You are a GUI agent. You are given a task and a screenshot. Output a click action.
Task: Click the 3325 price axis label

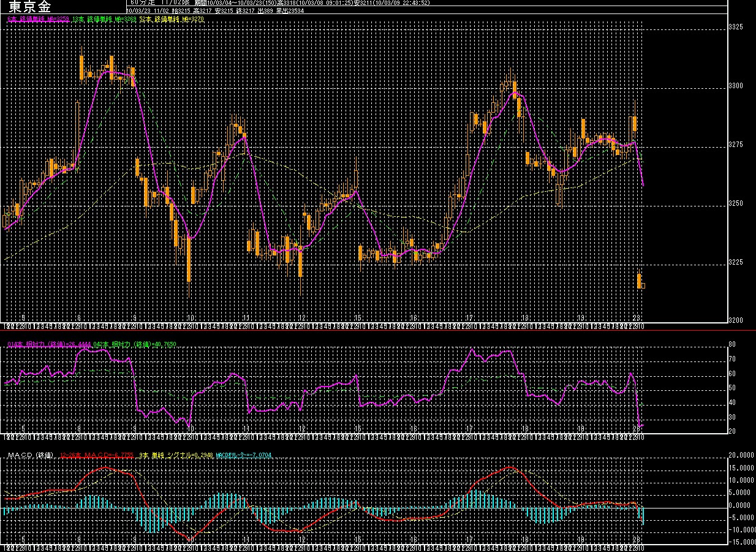click(x=736, y=28)
